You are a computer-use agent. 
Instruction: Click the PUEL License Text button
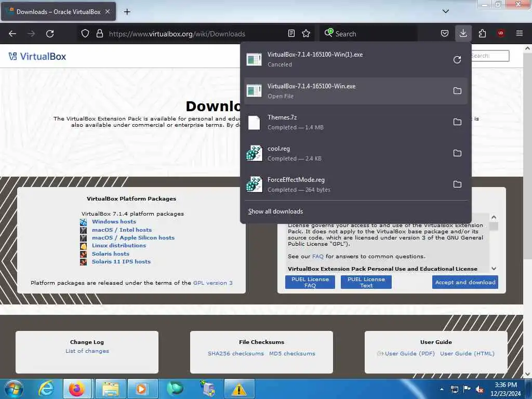tap(366, 282)
